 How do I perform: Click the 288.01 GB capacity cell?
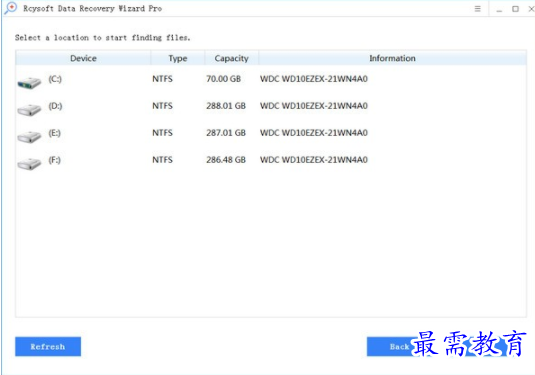226,106
